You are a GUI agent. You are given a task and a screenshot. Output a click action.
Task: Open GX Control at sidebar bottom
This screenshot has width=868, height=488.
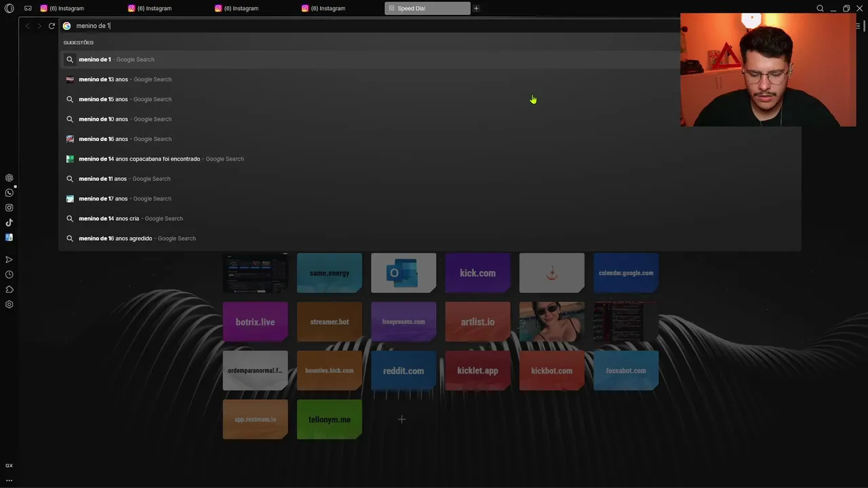click(x=9, y=466)
